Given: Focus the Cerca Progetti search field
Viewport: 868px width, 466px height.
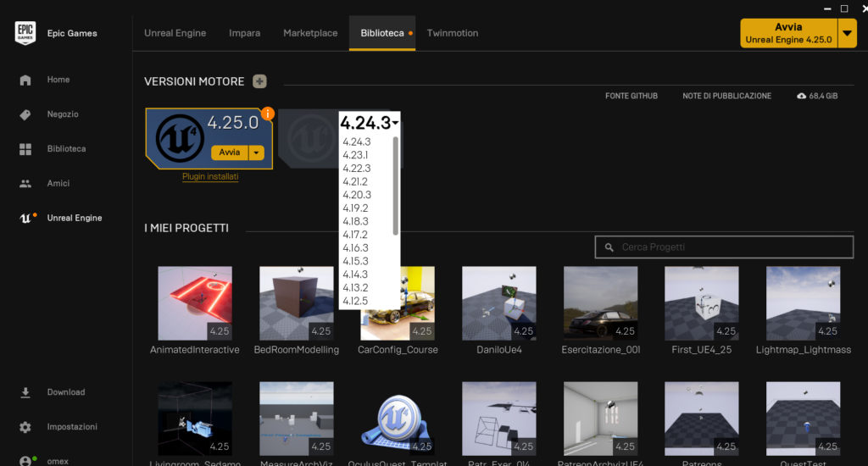Looking at the screenshot, I should tap(724, 247).
